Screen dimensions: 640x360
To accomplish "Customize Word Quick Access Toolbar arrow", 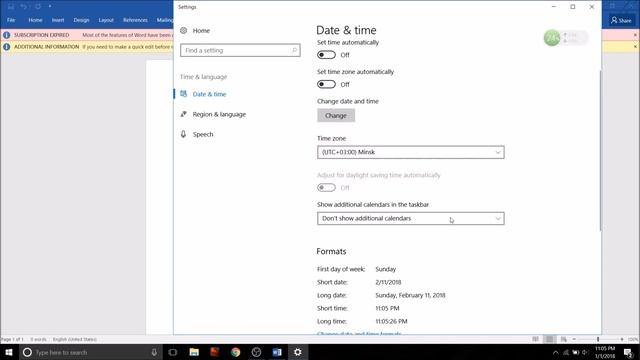I will tap(50, 7).
